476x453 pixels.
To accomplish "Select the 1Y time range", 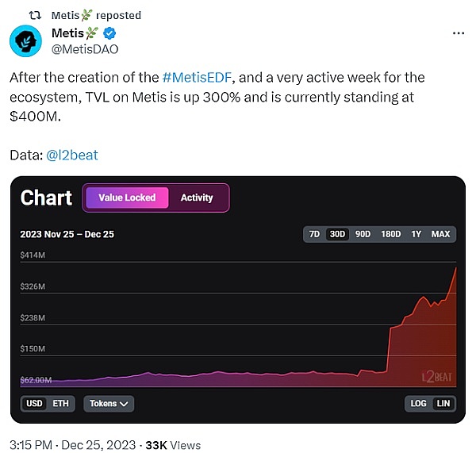I will tap(416, 234).
